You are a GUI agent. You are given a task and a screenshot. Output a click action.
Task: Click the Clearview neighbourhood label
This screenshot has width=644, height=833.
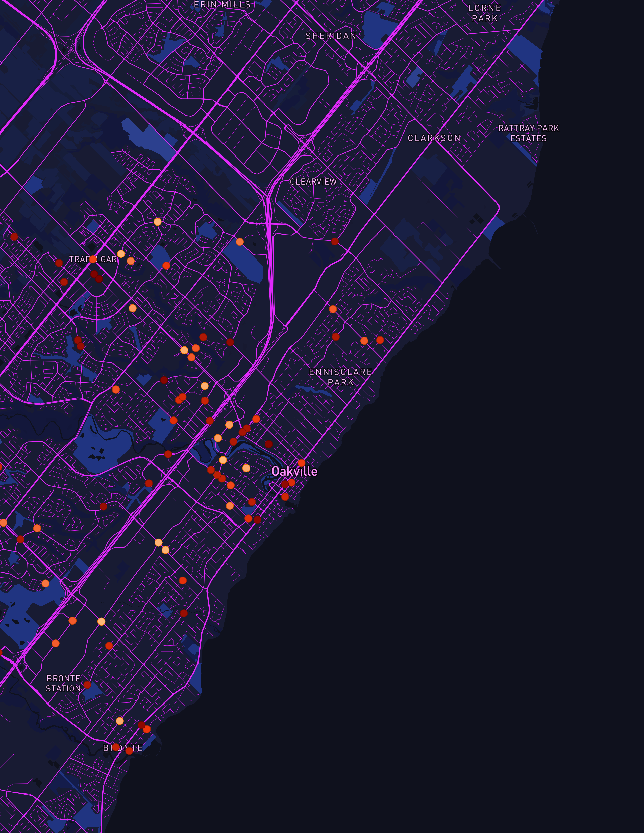tap(313, 181)
